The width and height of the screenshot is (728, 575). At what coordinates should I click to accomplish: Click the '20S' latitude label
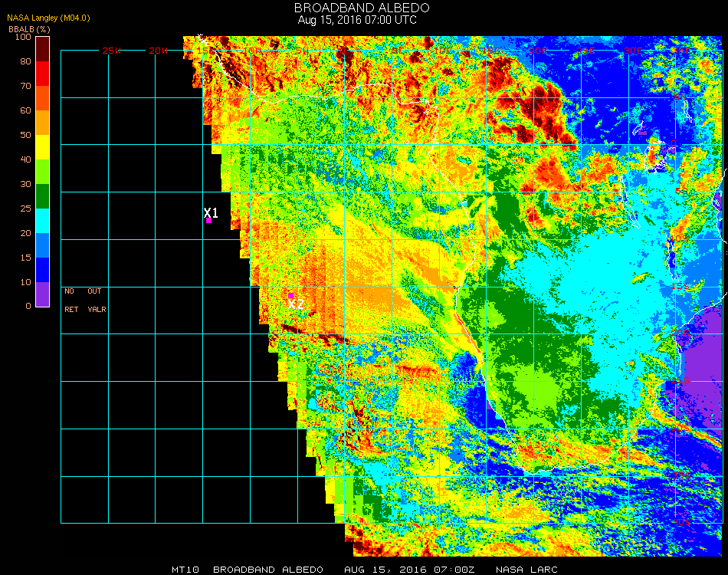(681, 333)
